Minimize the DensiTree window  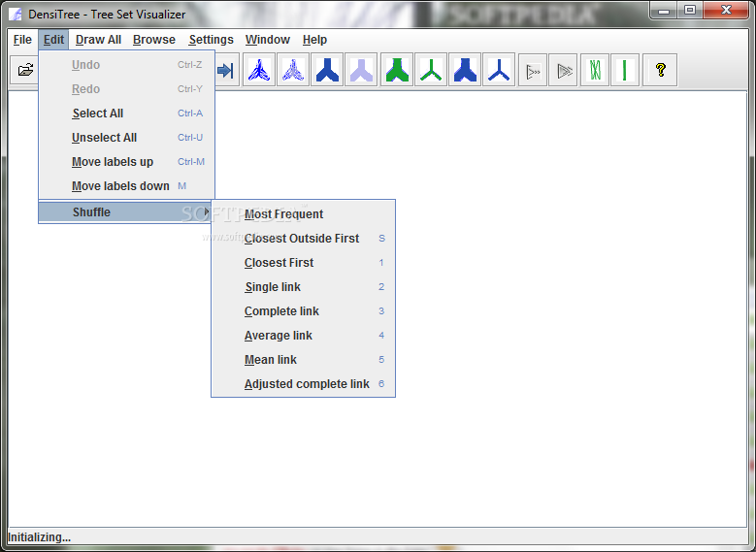coord(665,11)
